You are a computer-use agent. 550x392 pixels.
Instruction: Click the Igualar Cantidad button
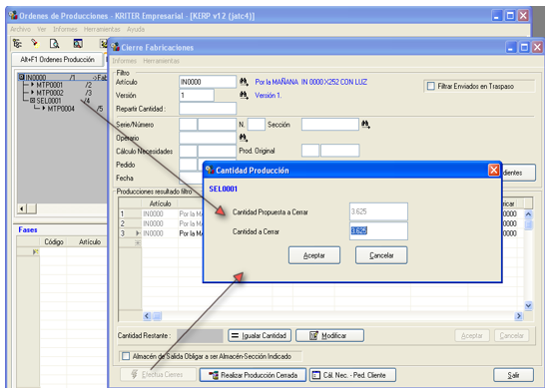click(x=260, y=335)
